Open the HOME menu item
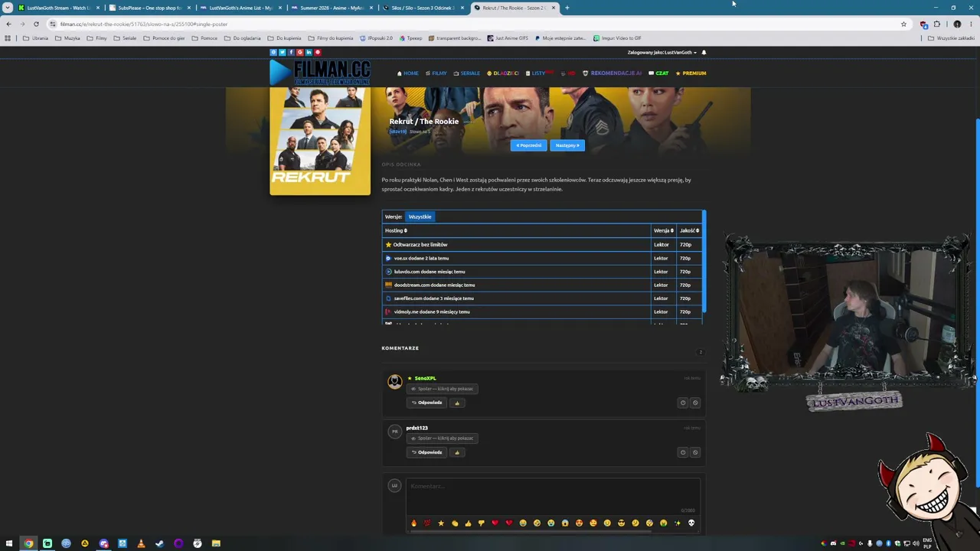Viewport: 980px width, 551px height. (x=408, y=73)
